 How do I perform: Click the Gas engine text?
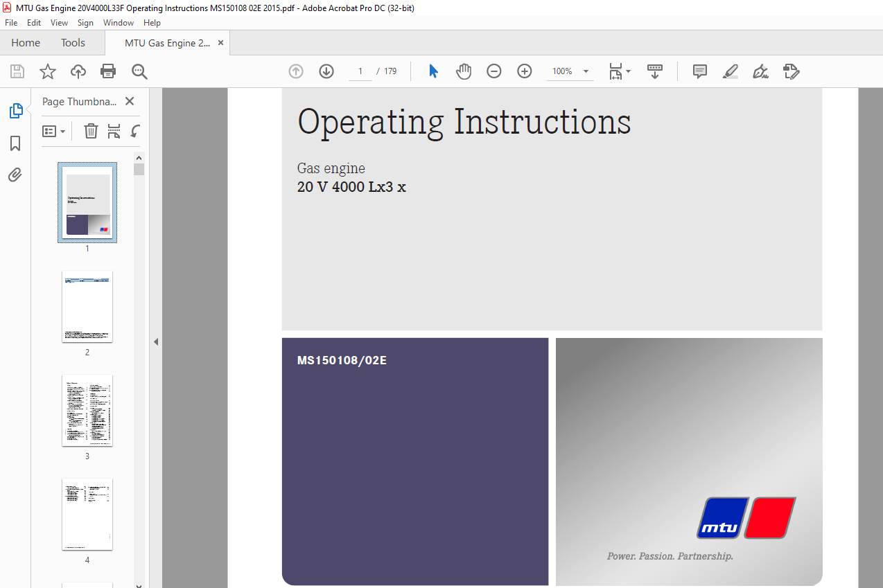click(331, 168)
